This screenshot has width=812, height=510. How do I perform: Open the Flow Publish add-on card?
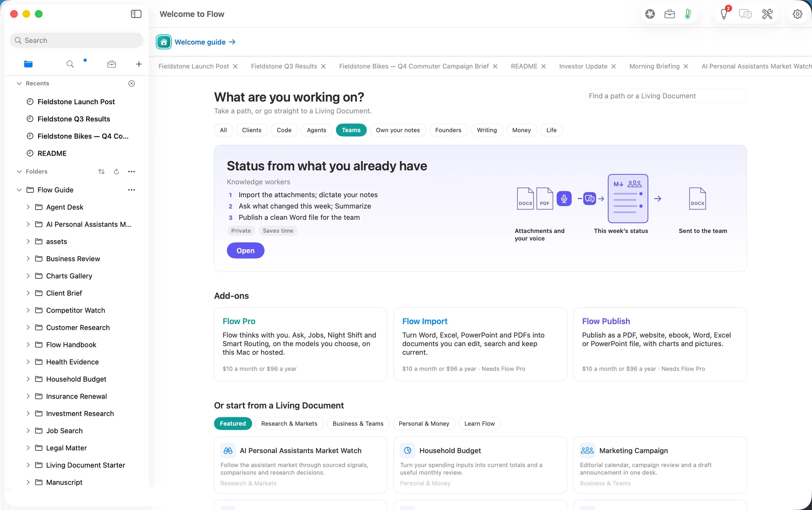[660, 344]
